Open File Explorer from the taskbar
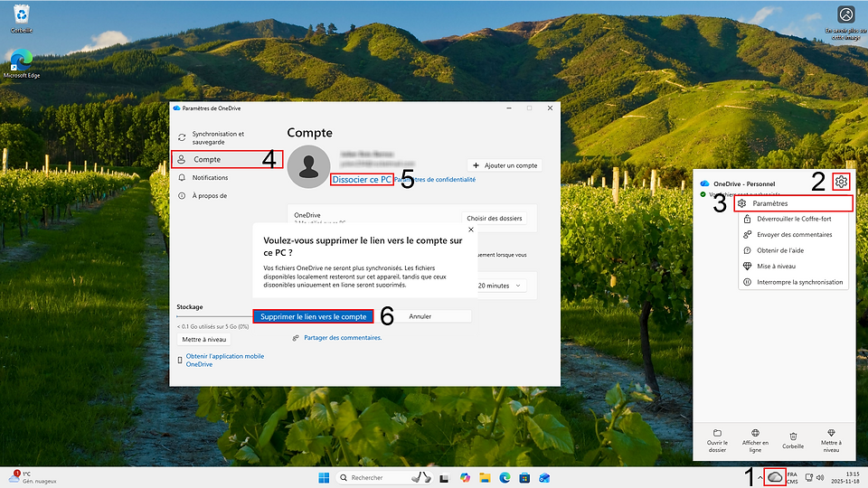 (x=485, y=477)
